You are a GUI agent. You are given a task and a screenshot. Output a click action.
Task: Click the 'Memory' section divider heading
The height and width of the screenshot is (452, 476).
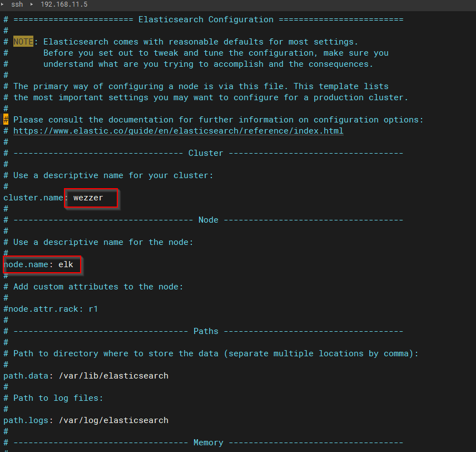(x=208, y=443)
